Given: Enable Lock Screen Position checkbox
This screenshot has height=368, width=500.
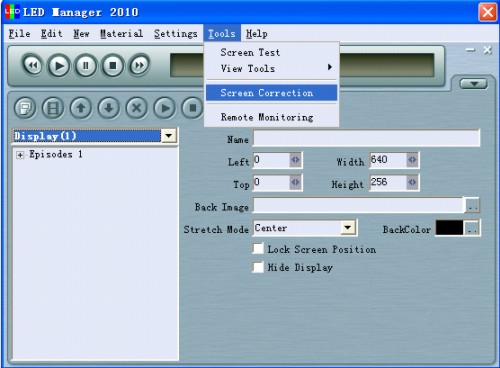Looking at the screenshot, I should pyautogui.click(x=258, y=249).
